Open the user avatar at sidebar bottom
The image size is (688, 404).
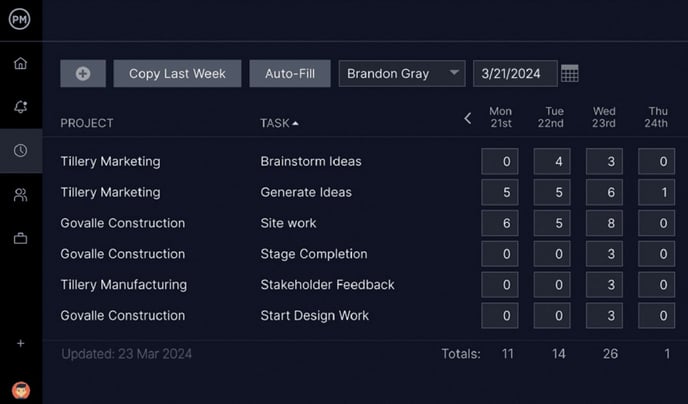(21, 390)
